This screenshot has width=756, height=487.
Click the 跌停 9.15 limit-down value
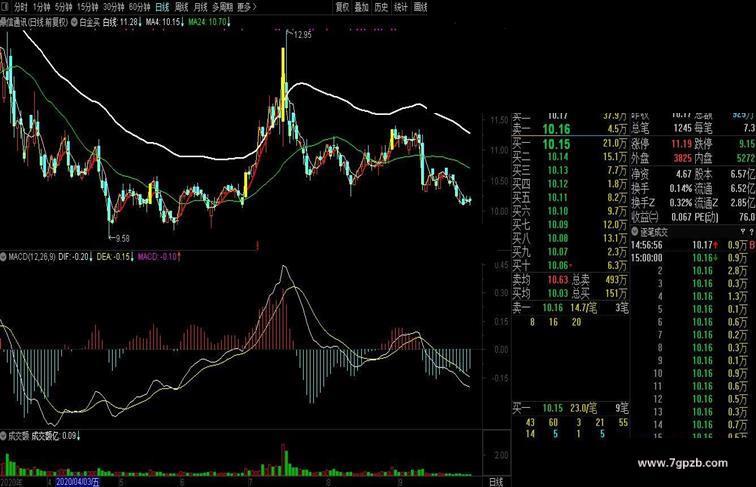pos(746,144)
